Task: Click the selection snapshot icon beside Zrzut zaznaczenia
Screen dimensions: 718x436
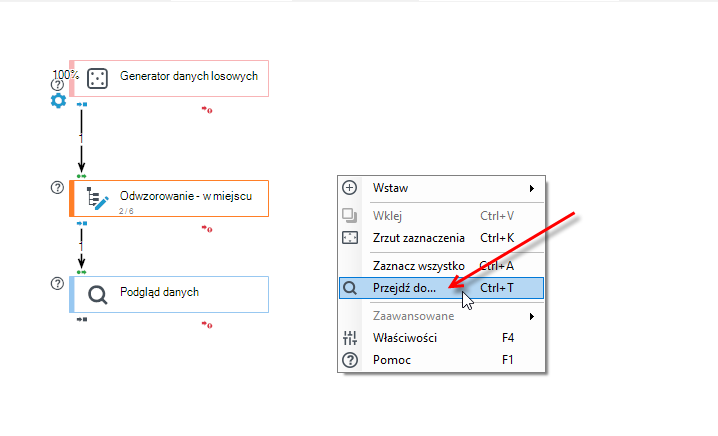Action: [350, 238]
